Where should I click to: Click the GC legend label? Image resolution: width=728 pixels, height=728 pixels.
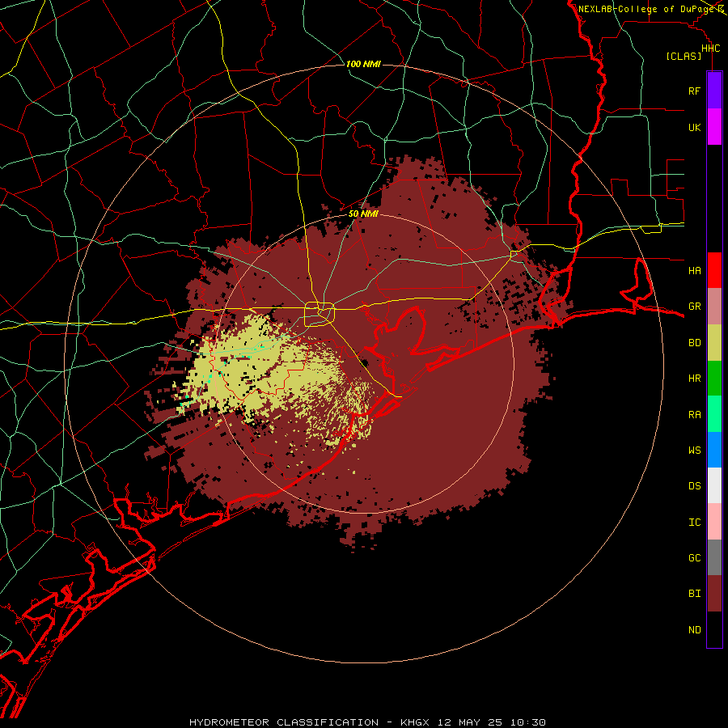coord(694,557)
